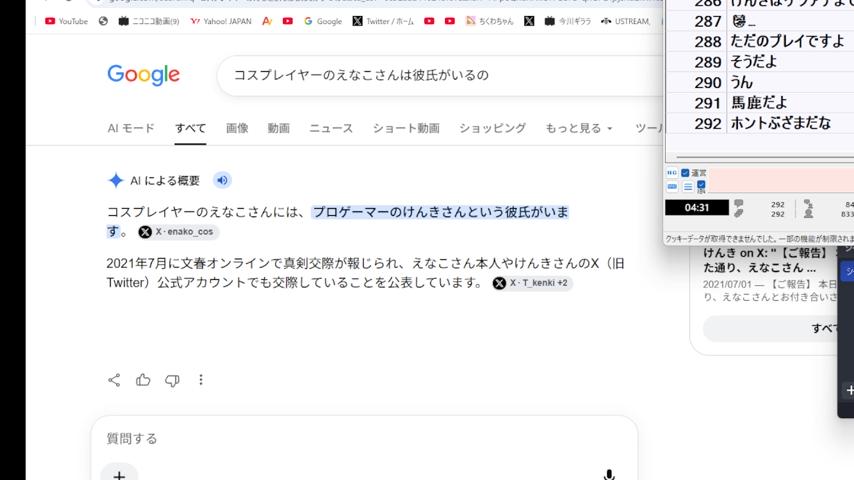Open the YouTube bookmark

point(66,21)
